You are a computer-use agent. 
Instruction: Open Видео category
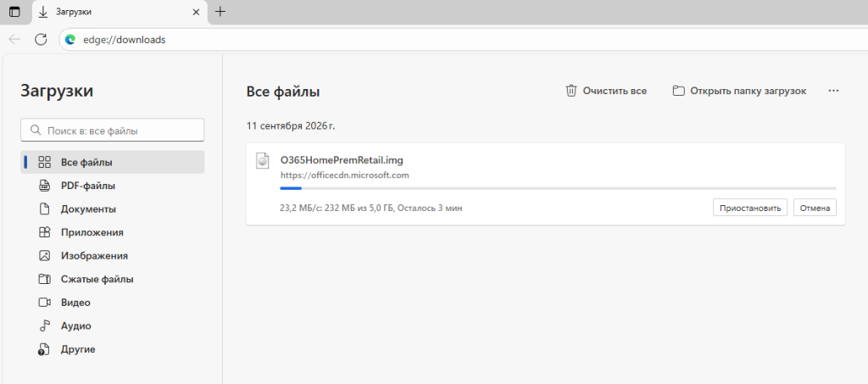click(113, 303)
